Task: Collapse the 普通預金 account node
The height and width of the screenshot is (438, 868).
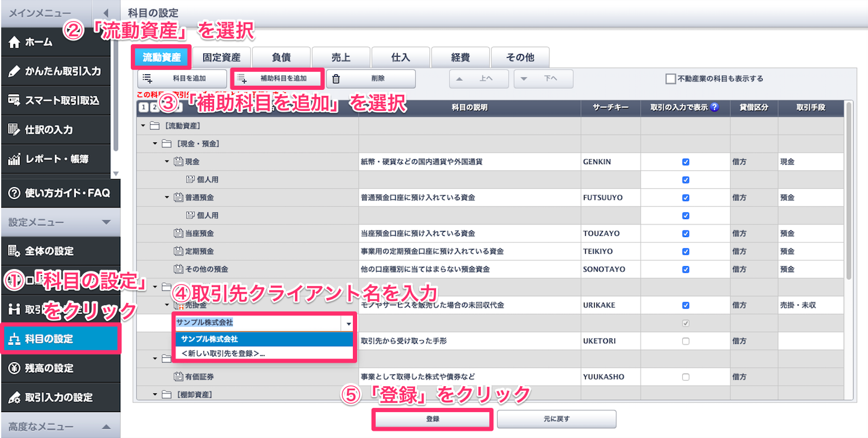Action: point(166,198)
